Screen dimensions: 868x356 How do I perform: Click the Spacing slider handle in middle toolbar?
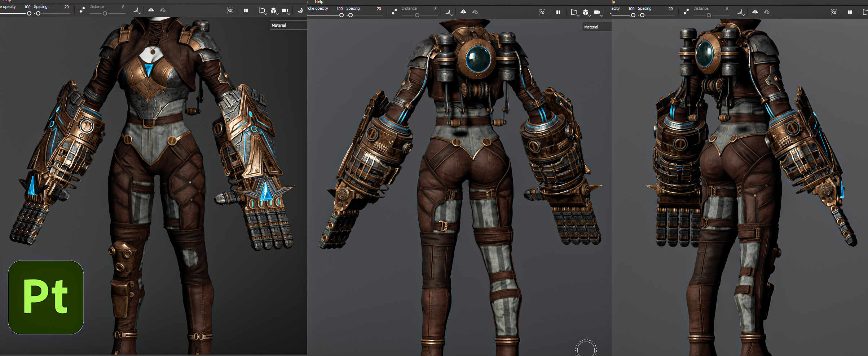351,15
